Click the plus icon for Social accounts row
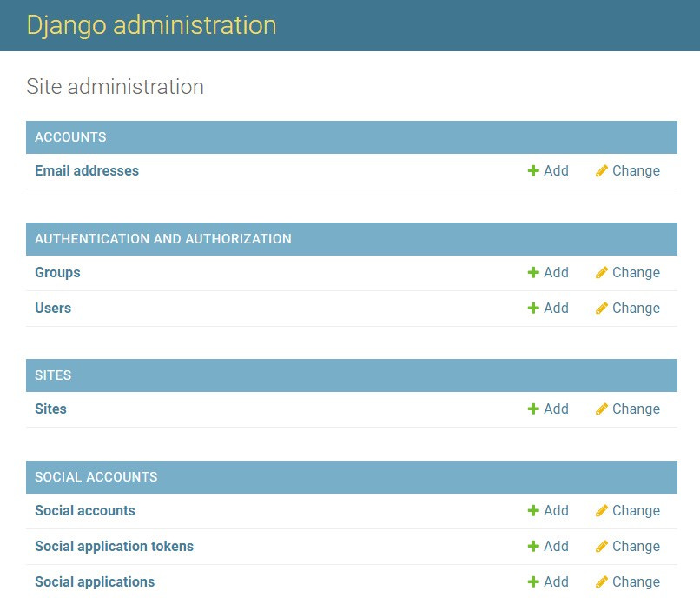The height and width of the screenshot is (598, 700). coord(533,510)
